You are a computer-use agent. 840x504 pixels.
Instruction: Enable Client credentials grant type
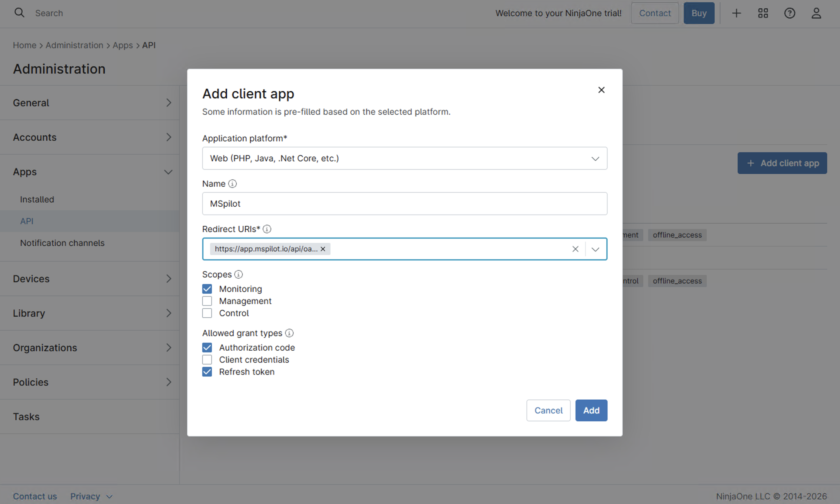click(x=207, y=360)
